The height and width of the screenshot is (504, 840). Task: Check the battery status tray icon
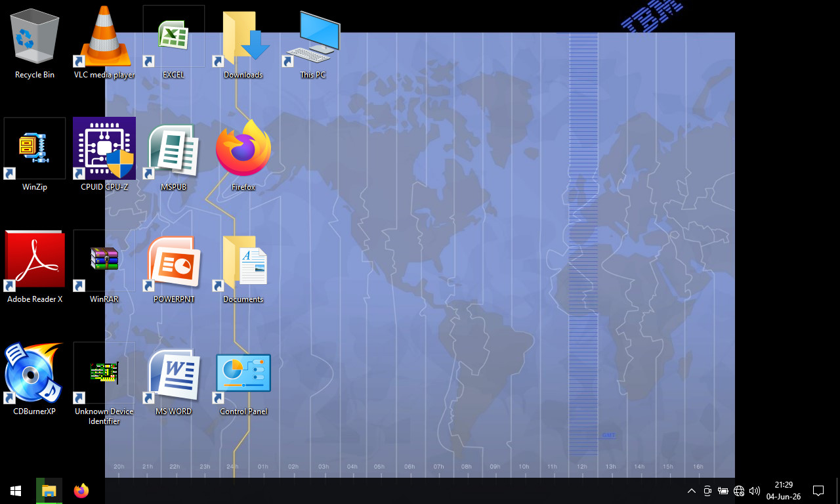tap(723, 491)
